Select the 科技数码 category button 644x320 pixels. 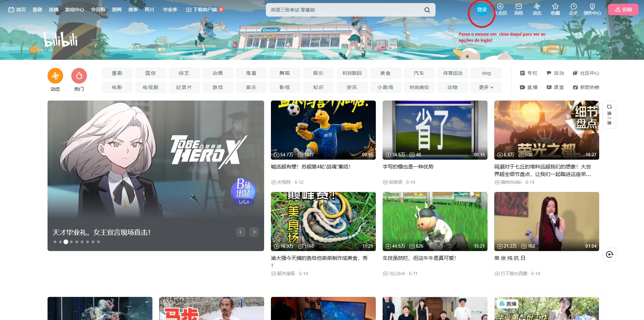pyautogui.click(x=352, y=73)
